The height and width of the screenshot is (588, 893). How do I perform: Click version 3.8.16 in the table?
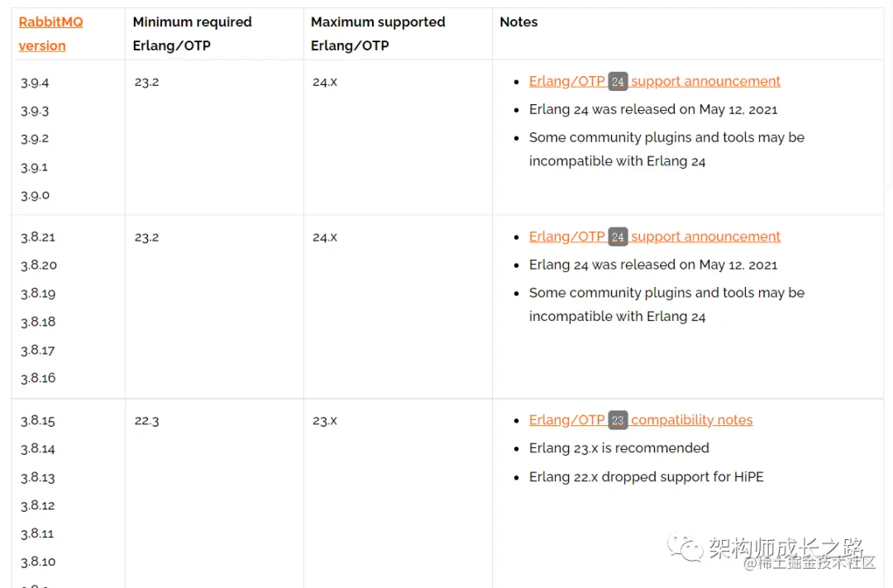tap(38, 378)
